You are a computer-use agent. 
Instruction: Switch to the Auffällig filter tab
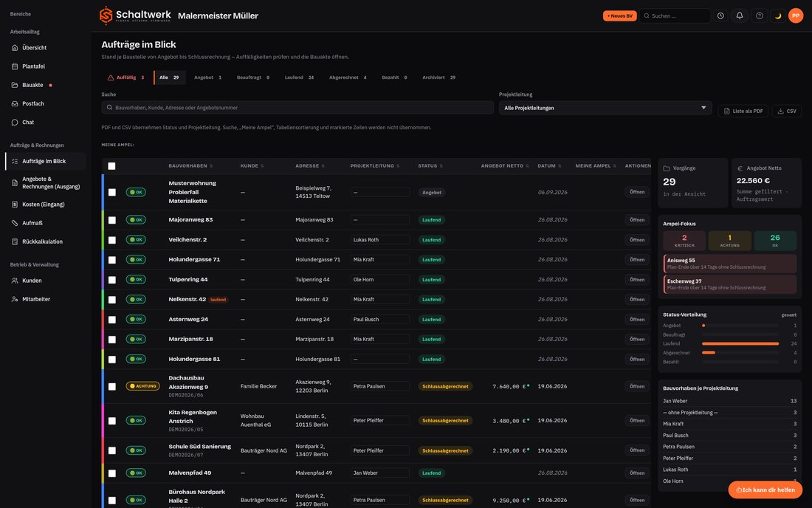pos(125,78)
